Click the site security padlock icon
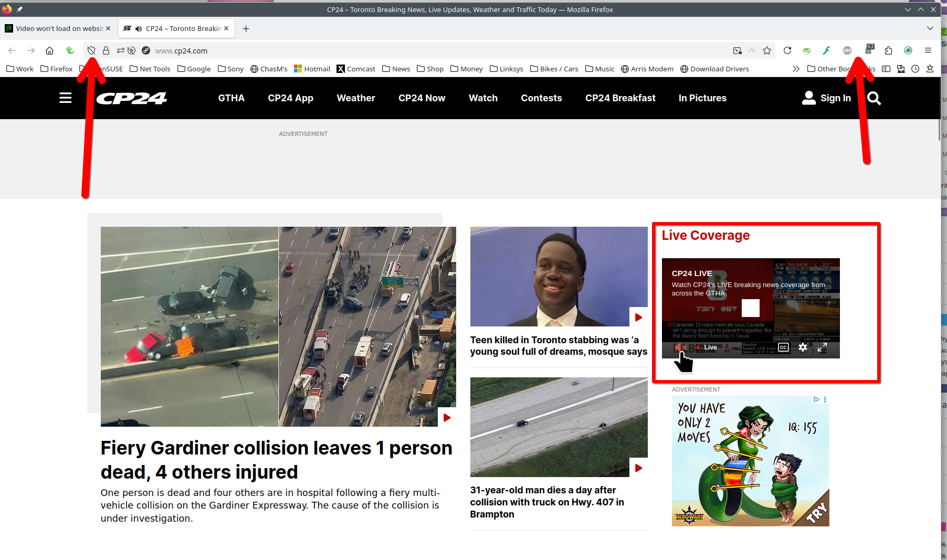 point(106,50)
